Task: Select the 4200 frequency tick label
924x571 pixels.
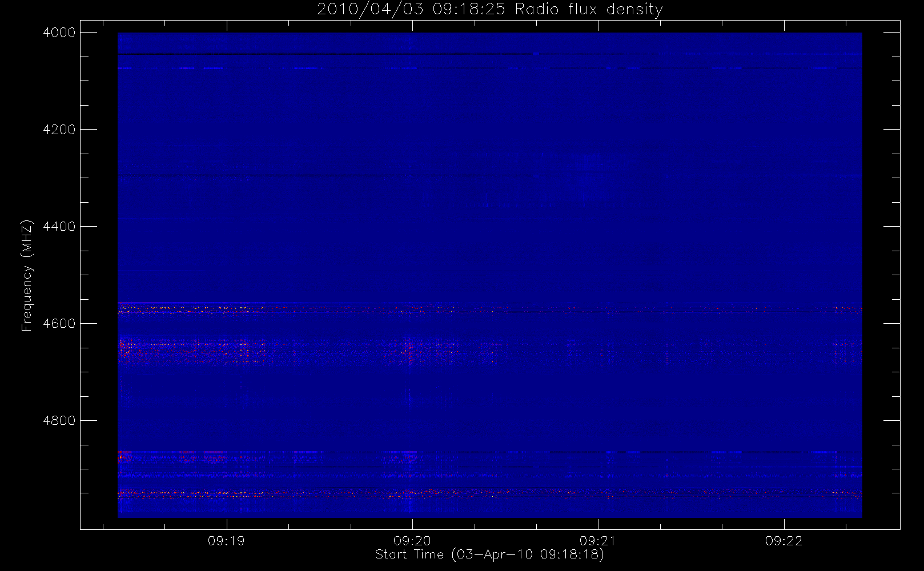Action: [59, 130]
